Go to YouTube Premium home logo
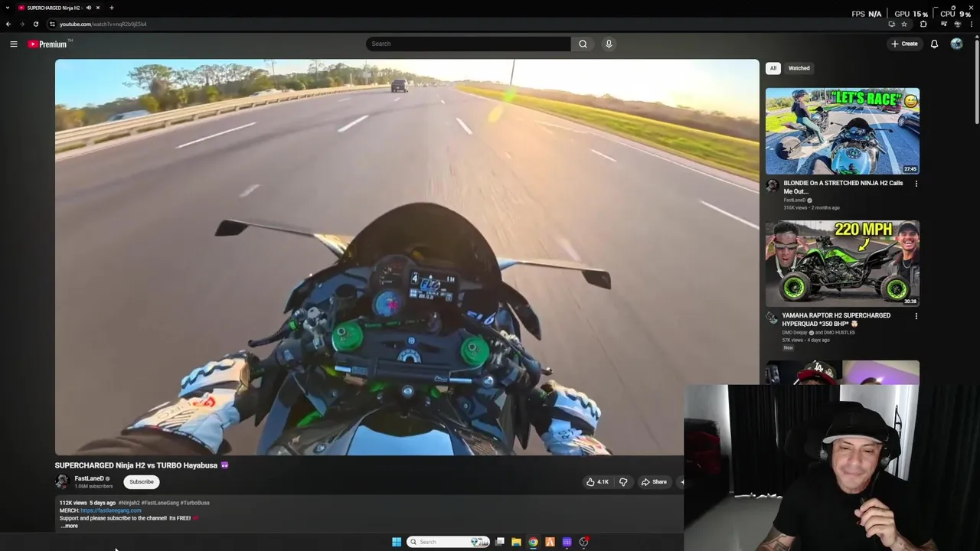The width and height of the screenshot is (980, 551). 49,44
